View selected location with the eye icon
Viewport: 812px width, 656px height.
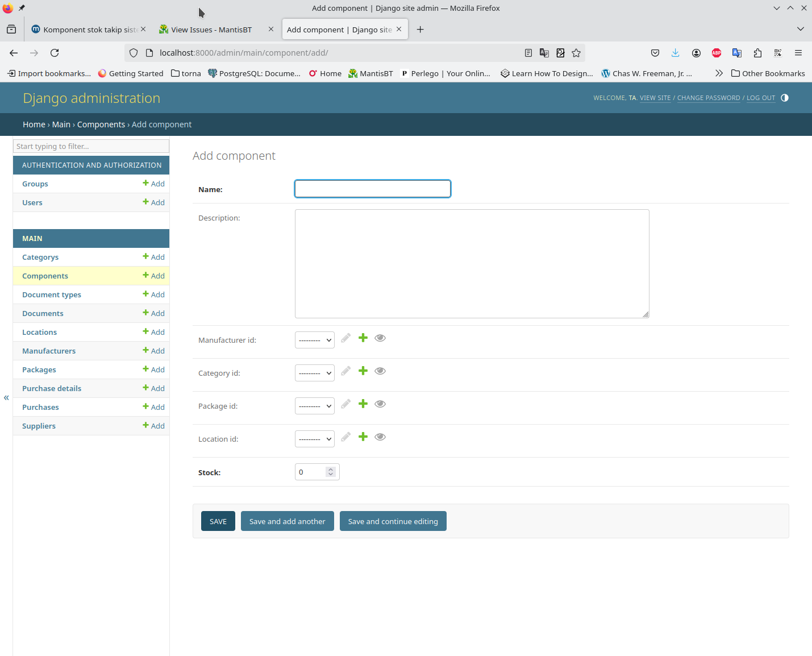pos(380,437)
